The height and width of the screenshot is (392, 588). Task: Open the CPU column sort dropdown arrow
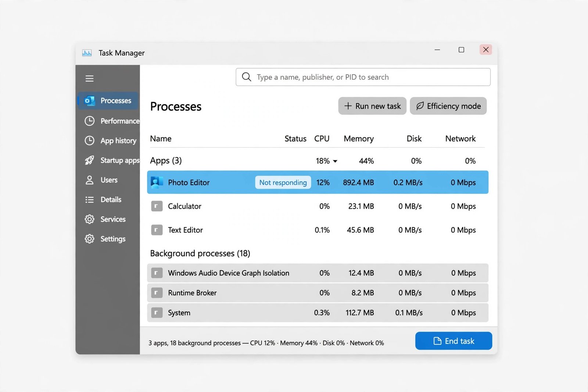[335, 161]
